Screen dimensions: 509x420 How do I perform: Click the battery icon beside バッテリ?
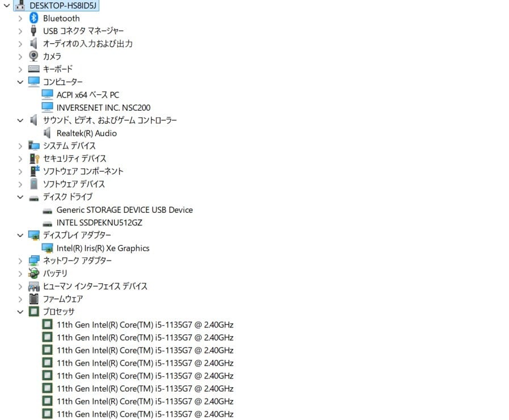click(x=33, y=274)
